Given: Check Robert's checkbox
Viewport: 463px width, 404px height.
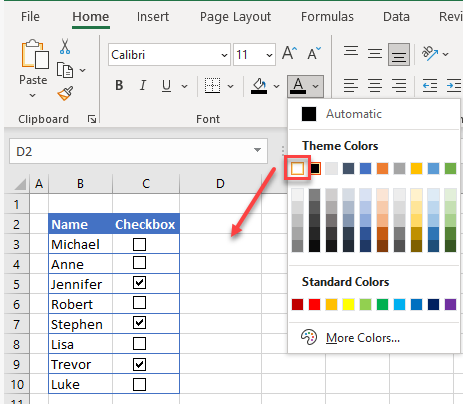Looking at the screenshot, I should pos(139,303).
